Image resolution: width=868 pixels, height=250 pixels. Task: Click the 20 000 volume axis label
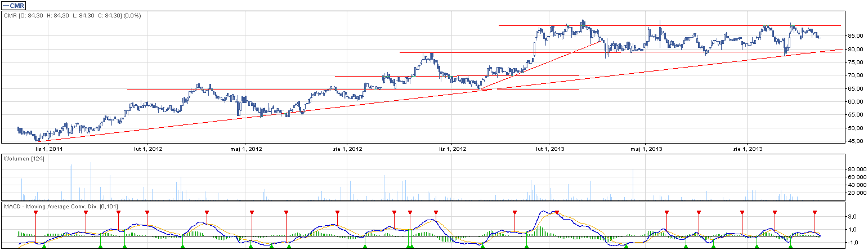pyautogui.click(x=857, y=193)
